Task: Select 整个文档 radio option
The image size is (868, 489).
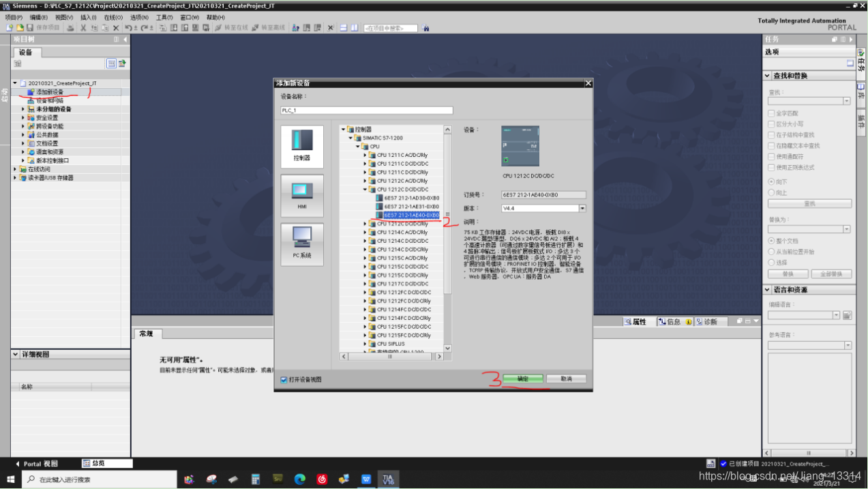Action: click(x=771, y=241)
